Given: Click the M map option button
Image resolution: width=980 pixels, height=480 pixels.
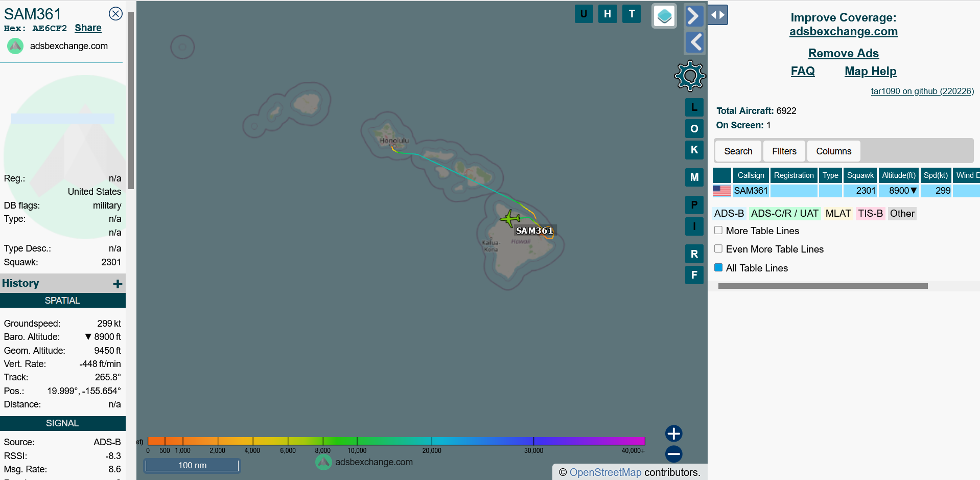Looking at the screenshot, I should 694,177.
